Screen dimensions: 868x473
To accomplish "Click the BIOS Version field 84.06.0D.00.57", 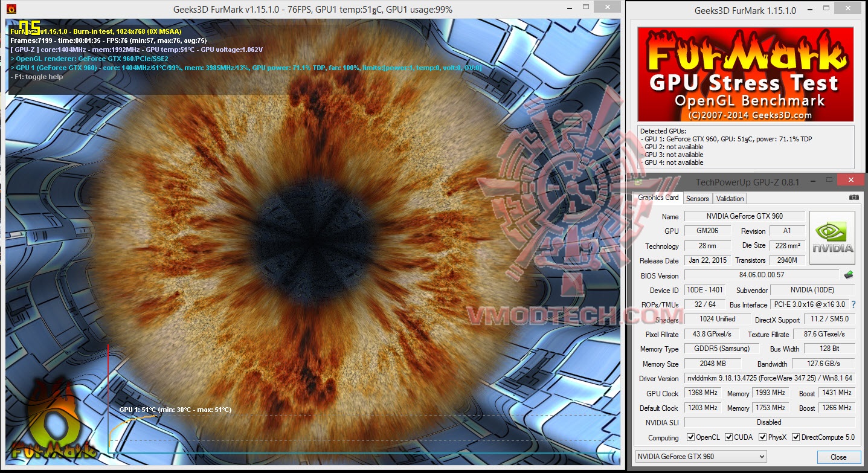I will pyautogui.click(x=762, y=275).
